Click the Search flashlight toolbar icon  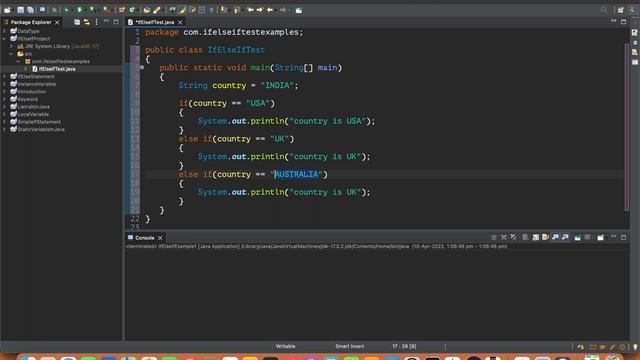157,10
